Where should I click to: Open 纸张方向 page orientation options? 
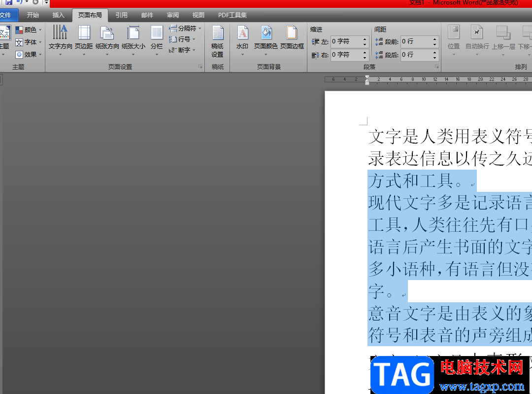pos(107,37)
